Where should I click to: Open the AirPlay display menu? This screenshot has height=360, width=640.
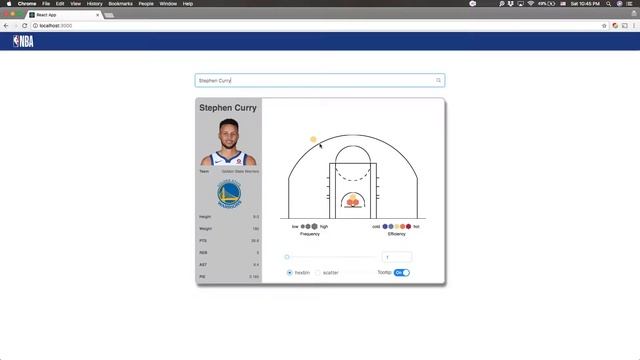520,4
